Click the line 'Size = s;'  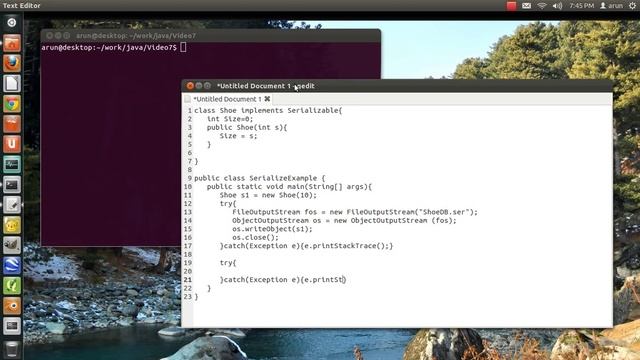(238, 136)
